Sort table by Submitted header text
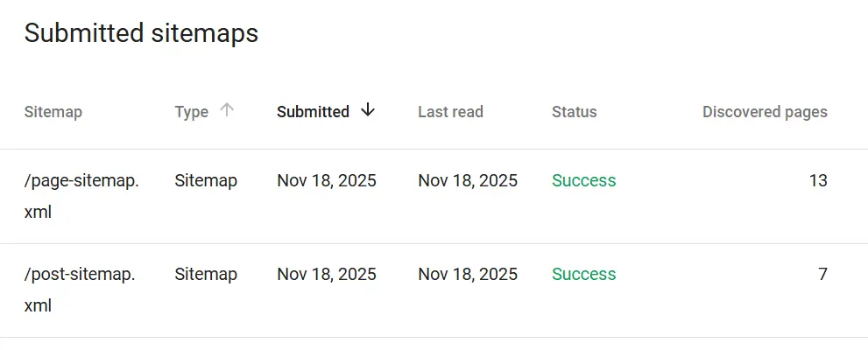Viewport: 868px width, 350px height. [x=313, y=112]
